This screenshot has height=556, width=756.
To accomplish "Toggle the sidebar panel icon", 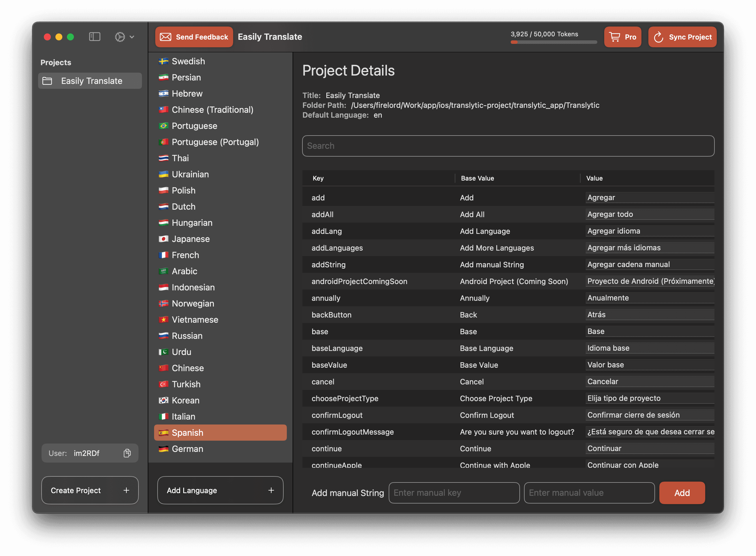I will (95, 37).
